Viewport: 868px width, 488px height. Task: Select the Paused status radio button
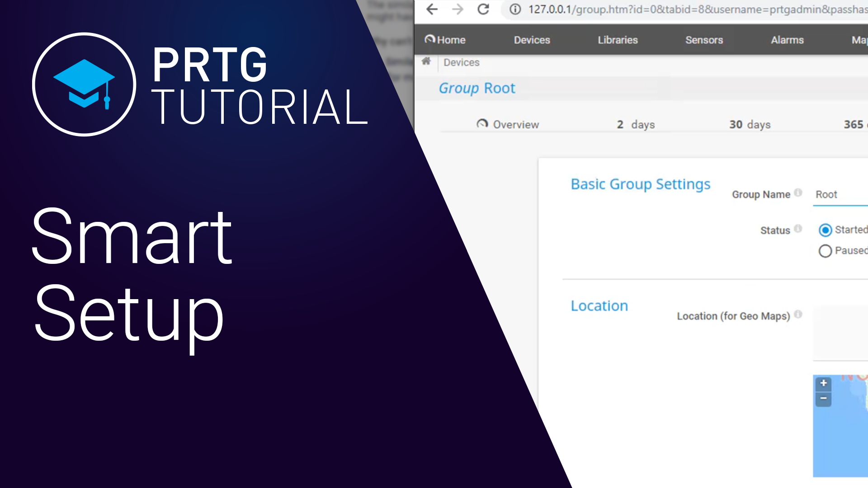(825, 251)
